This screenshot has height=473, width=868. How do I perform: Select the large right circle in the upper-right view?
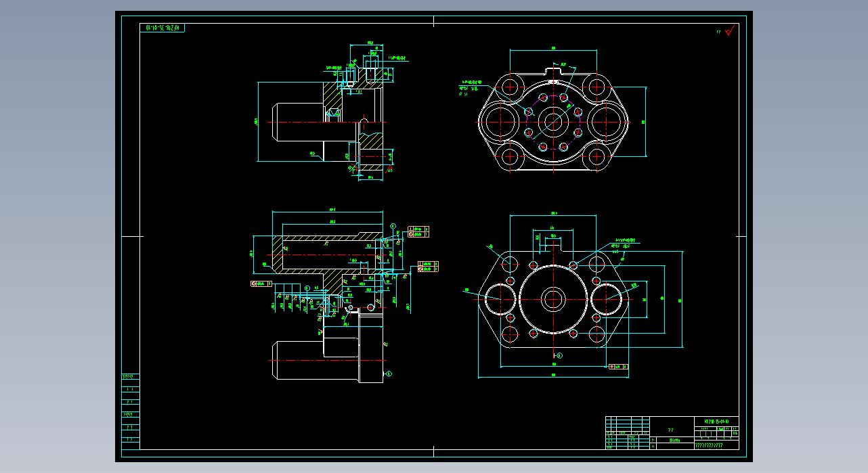click(x=607, y=122)
